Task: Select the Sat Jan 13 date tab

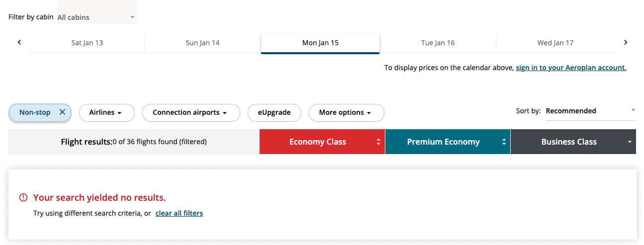Action: (x=87, y=43)
